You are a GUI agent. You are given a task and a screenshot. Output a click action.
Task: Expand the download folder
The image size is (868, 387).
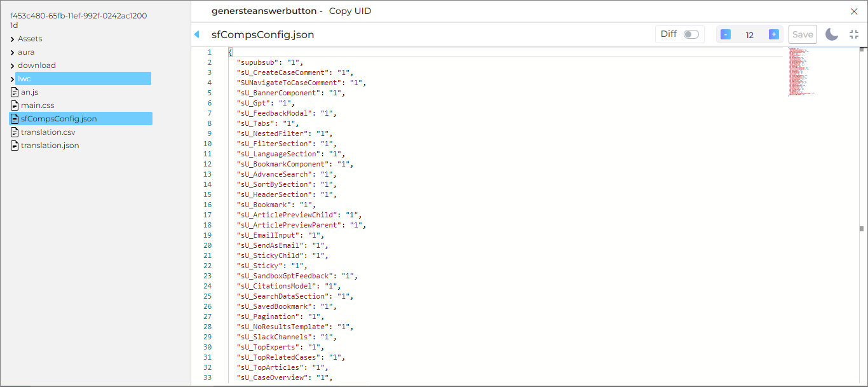(13, 66)
